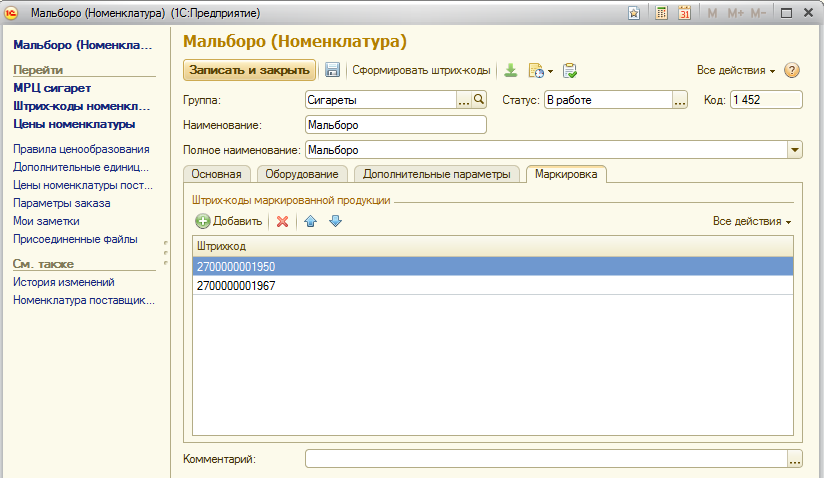
Task: Click Записать и закрыть button
Action: (250, 70)
